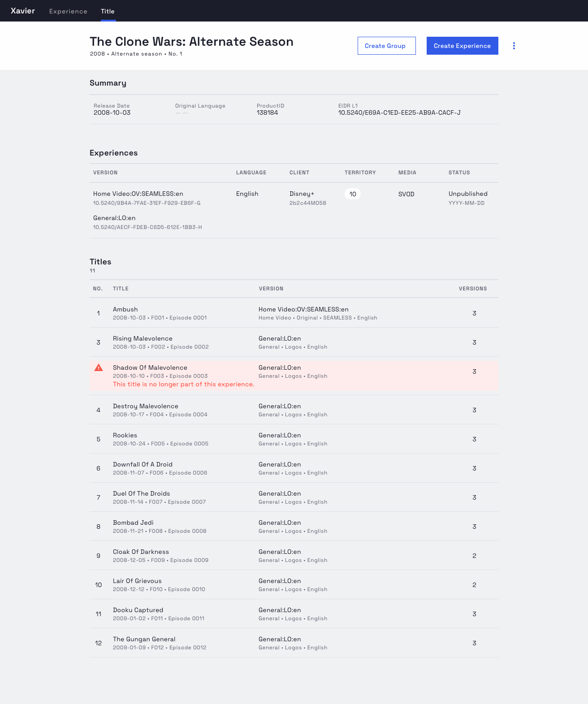The width and height of the screenshot is (588, 704).
Task: Open The Gungan General episode
Action: click(x=144, y=639)
